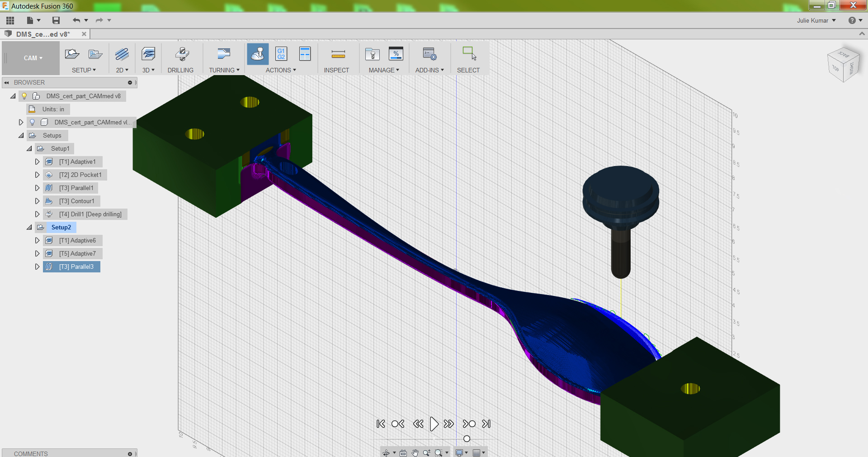The height and width of the screenshot is (457, 868).
Task: Click the Look At icon
Action: point(403,452)
